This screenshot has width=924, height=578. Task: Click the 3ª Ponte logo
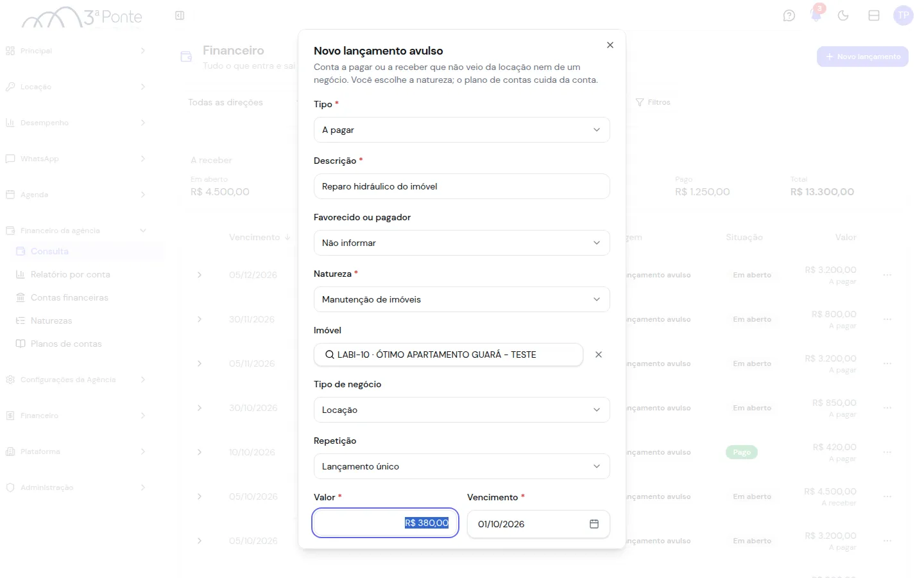click(x=82, y=17)
